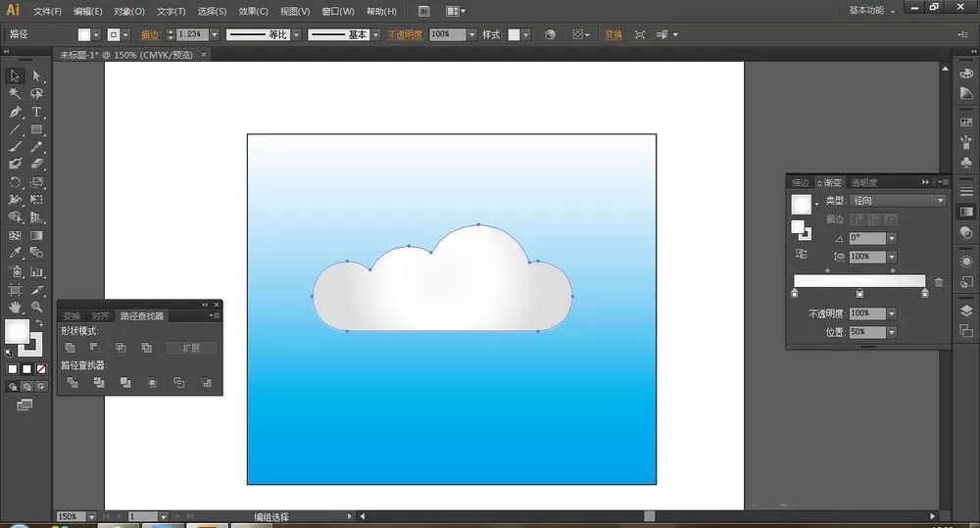Switch to the 对齐 tab
The height and width of the screenshot is (528, 980).
tap(100, 316)
